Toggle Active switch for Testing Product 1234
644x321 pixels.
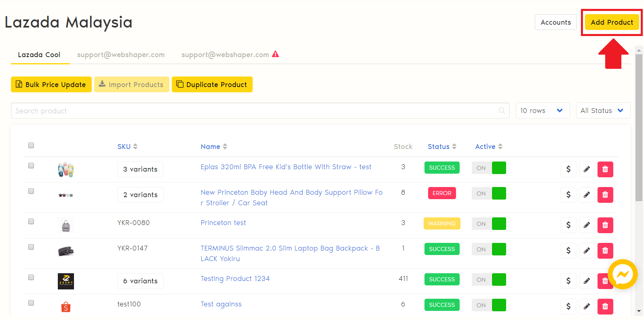pyautogui.click(x=489, y=279)
